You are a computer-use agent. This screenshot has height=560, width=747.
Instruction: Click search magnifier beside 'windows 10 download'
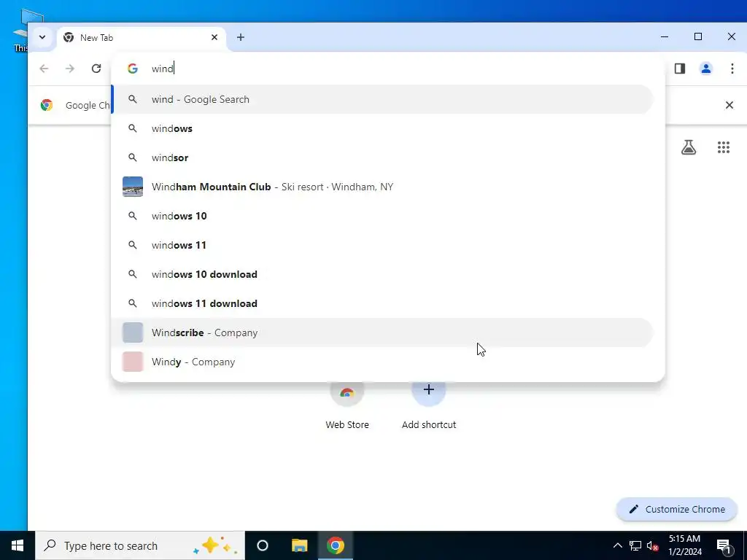133,274
